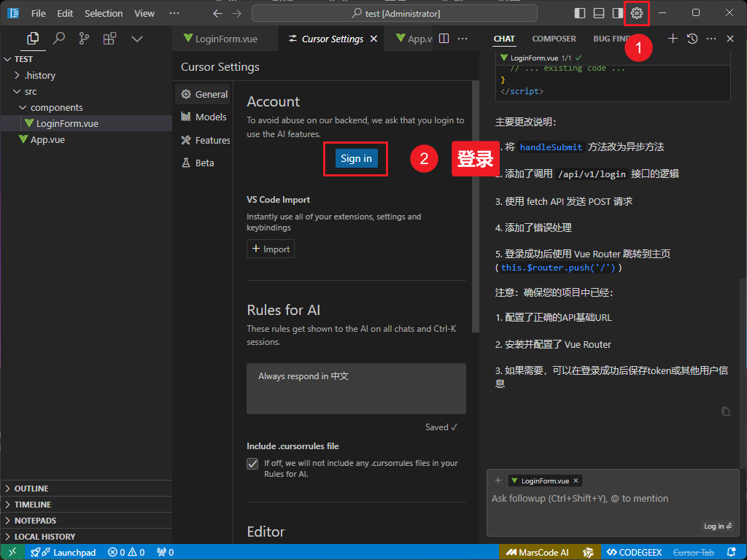The height and width of the screenshot is (560, 747).
Task: Expand the .history folder
Action: pyautogui.click(x=40, y=75)
